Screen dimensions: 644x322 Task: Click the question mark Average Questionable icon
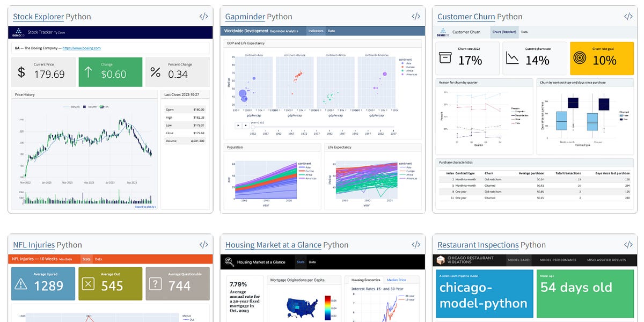pos(156,283)
